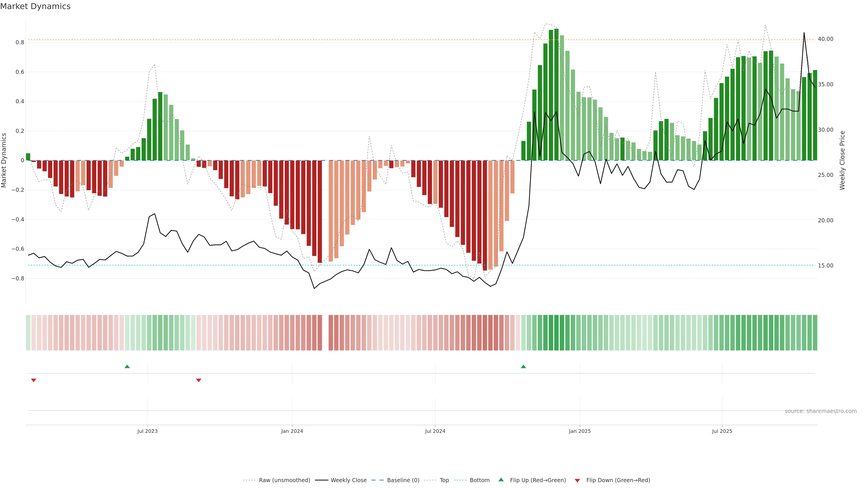Toggle the Baseline (0) legend entry
The width and height of the screenshot is (868, 488).
pos(403,480)
